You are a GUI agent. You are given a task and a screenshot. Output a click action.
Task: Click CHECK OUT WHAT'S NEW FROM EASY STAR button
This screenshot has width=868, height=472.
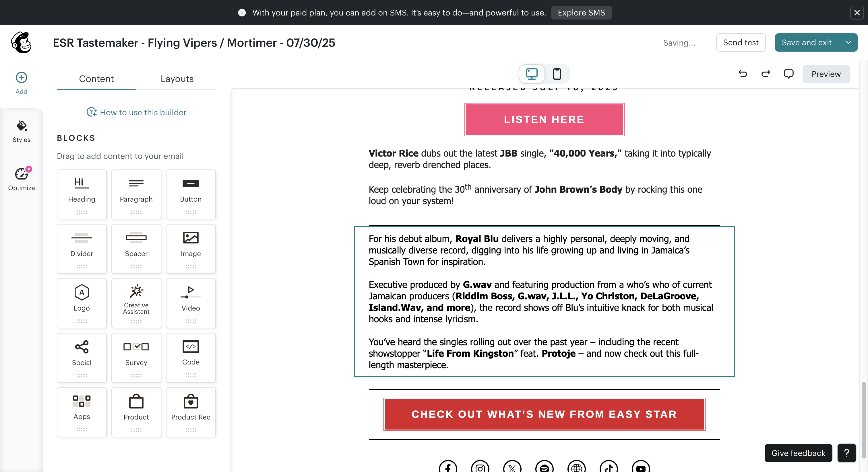pyautogui.click(x=544, y=414)
